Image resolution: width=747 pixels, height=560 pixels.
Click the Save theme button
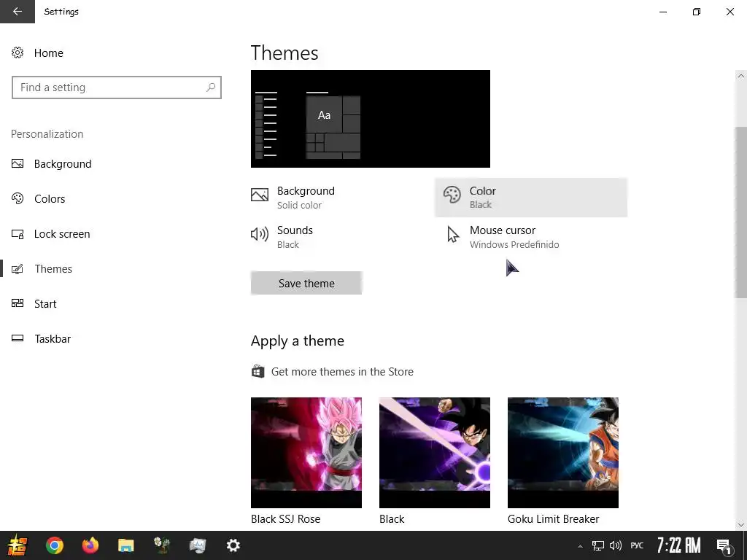pos(306,284)
